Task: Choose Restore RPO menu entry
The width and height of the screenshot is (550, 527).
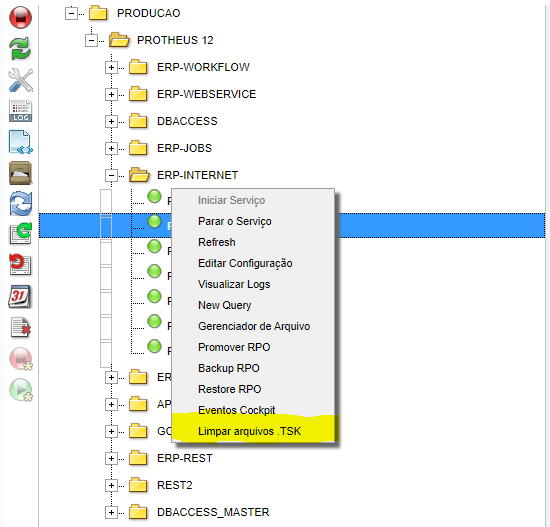Action: [253, 389]
